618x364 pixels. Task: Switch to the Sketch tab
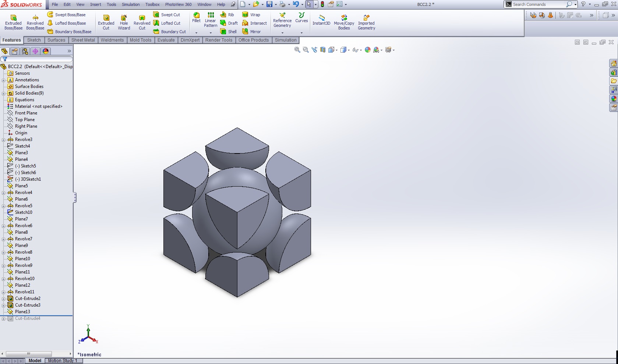34,40
